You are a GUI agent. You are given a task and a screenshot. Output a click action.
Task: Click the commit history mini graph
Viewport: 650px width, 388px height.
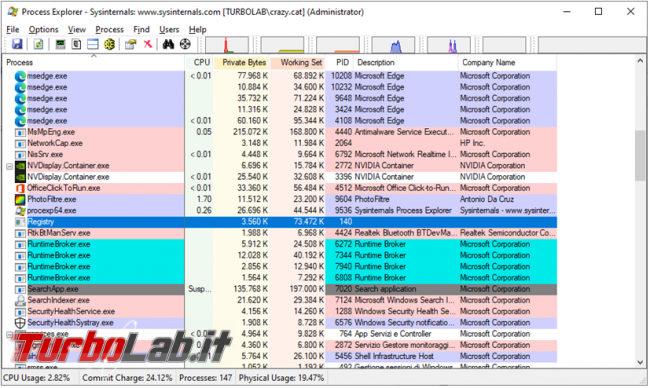point(282,45)
